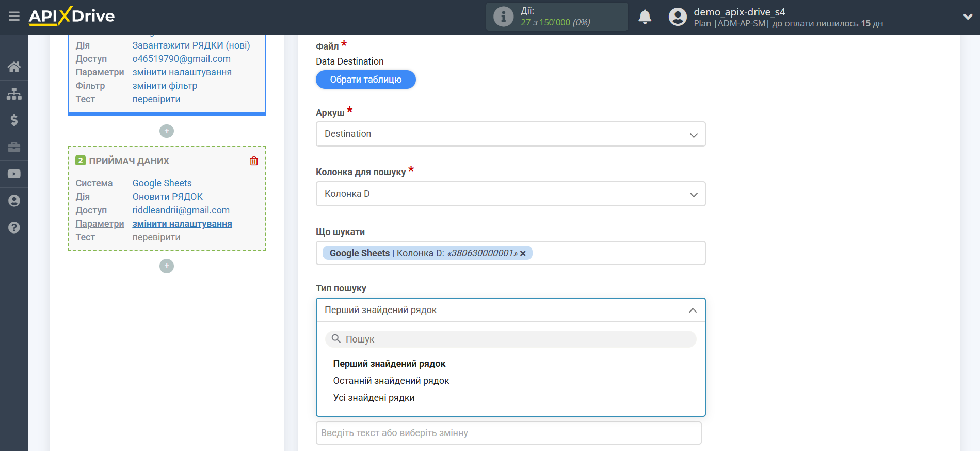The image size is (980, 451).
Task: Click the demo_apix-drive_s4 account name
Action: coord(740,12)
